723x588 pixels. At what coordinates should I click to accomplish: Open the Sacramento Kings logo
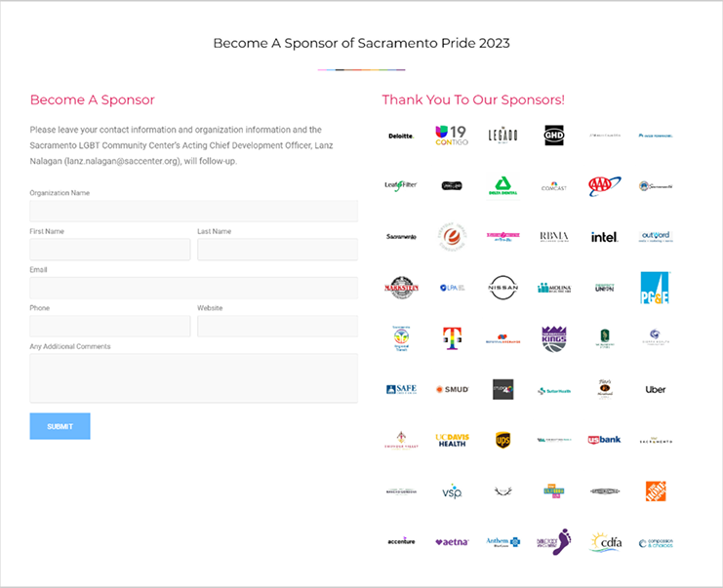point(553,338)
